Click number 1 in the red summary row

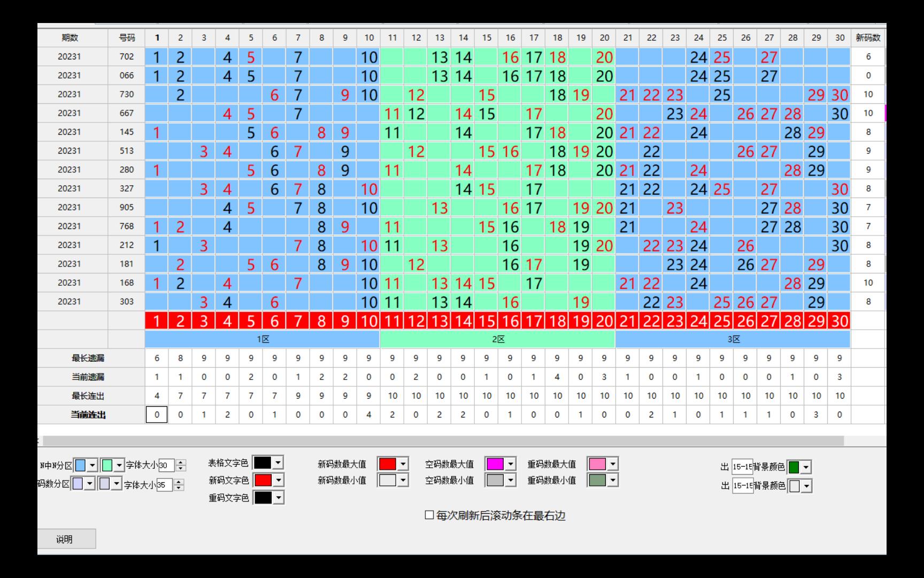point(157,321)
